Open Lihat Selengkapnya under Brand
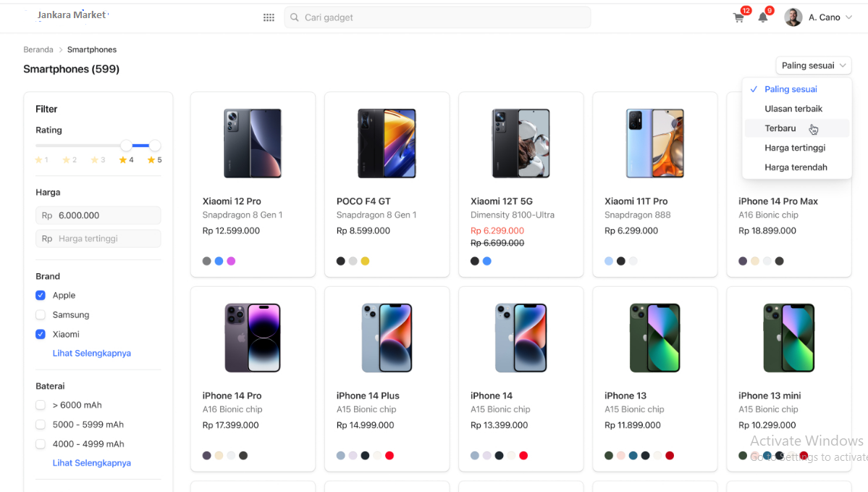868x492 pixels. (x=91, y=353)
